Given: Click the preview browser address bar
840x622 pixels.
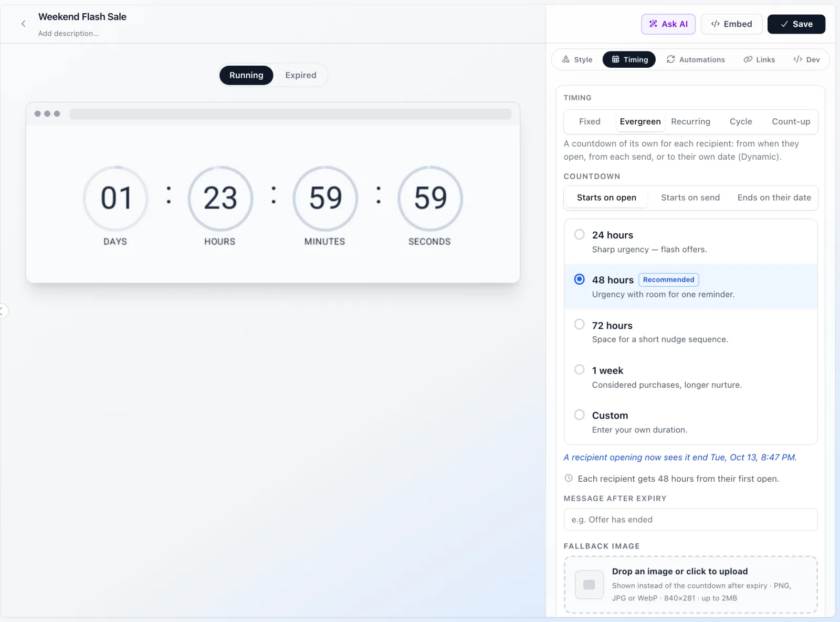Looking at the screenshot, I should (290, 114).
